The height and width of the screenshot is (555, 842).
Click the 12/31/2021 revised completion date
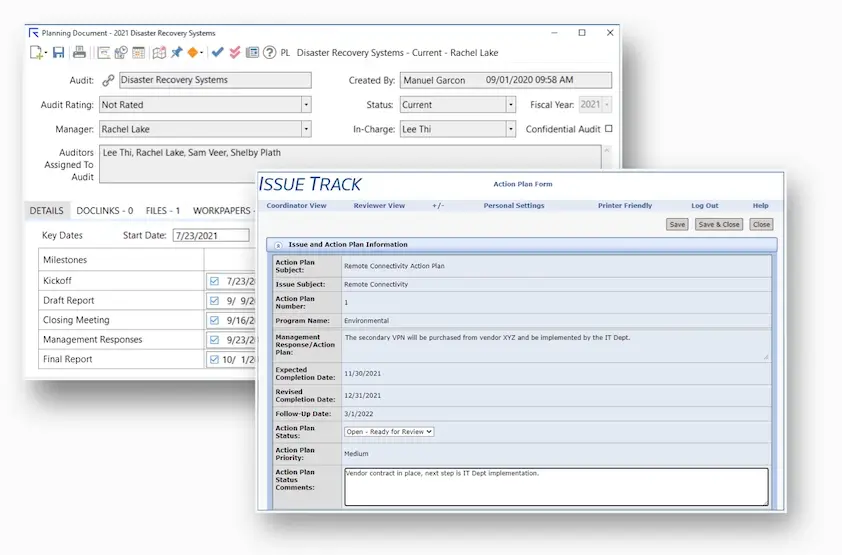[362, 396]
